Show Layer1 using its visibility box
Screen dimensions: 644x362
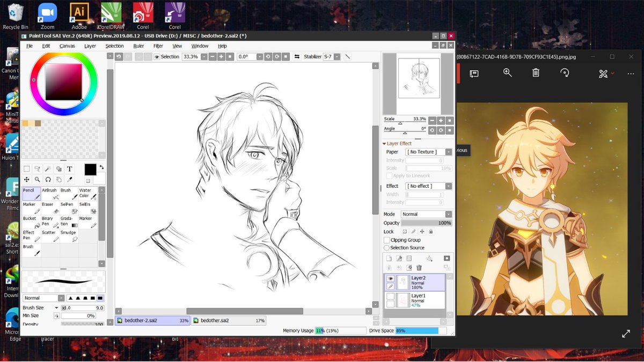(x=390, y=296)
